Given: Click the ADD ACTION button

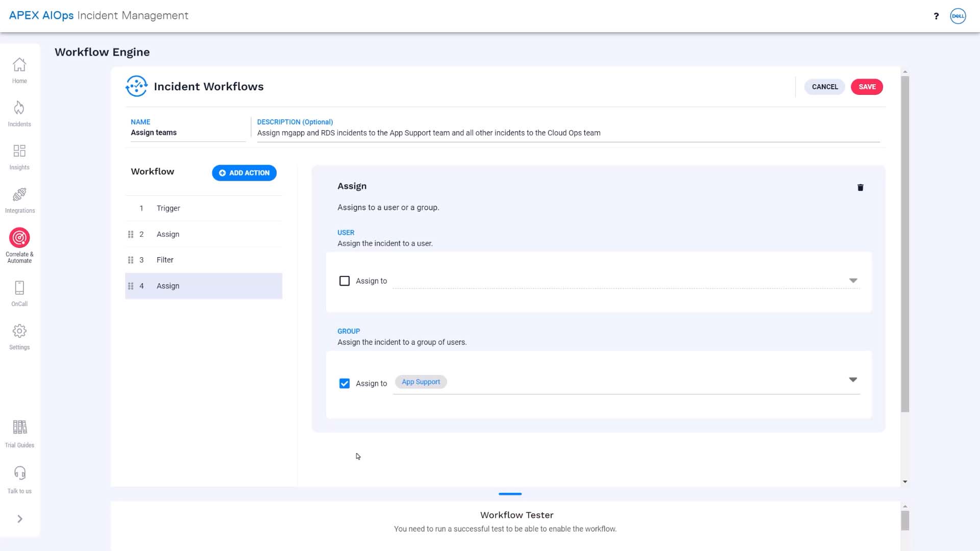Looking at the screenshot, I should (244, 173).
